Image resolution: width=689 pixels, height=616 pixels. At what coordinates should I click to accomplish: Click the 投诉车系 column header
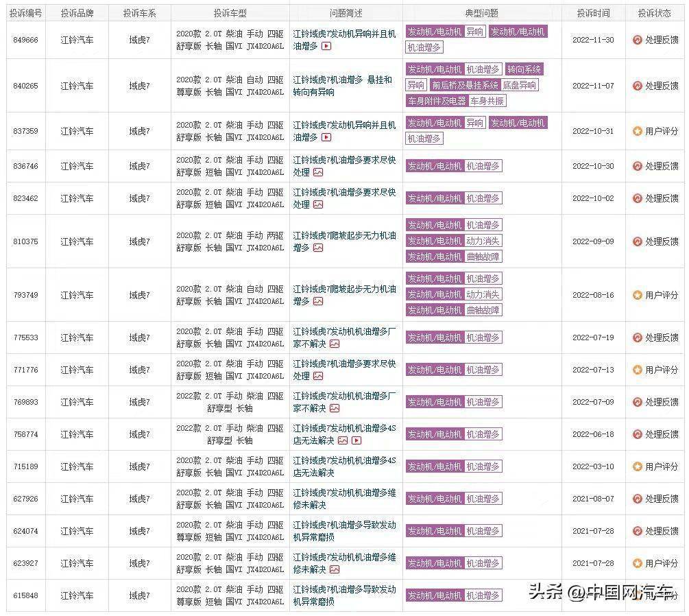point(139,13)
